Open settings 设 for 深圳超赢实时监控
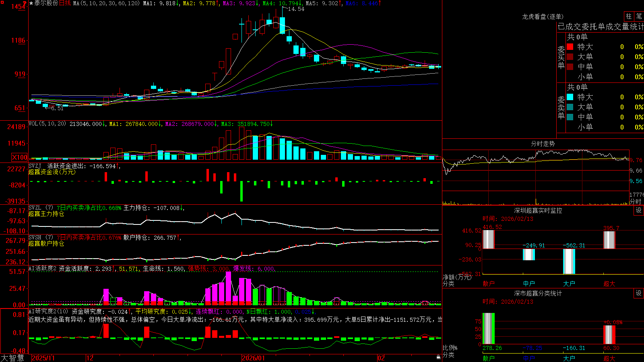The image size is (644, 362). click(x=639, y=210)
